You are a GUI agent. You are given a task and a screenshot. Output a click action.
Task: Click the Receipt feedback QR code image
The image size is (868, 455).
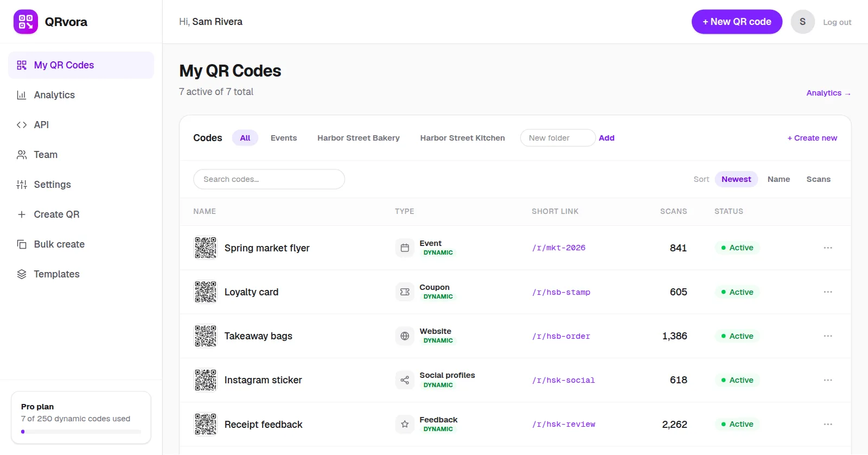click(x=206, y=424)
